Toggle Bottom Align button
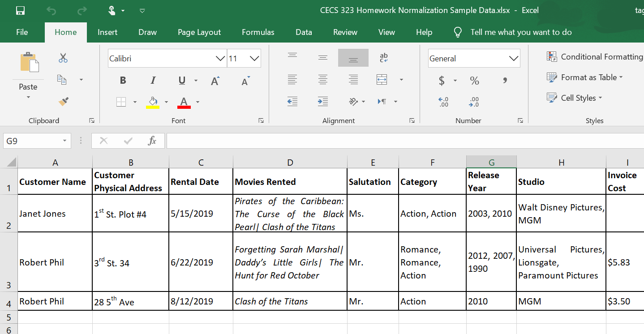Screen dimensions: 644x334 click(x=353, y=58)
